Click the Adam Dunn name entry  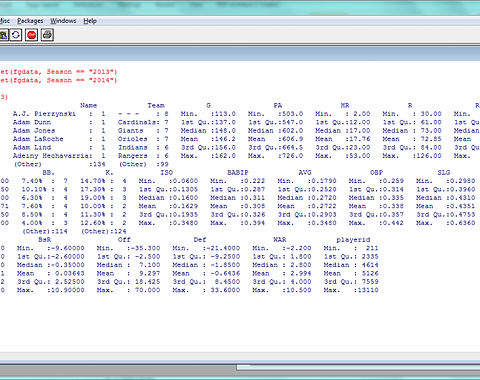click(x=32, y=122)
